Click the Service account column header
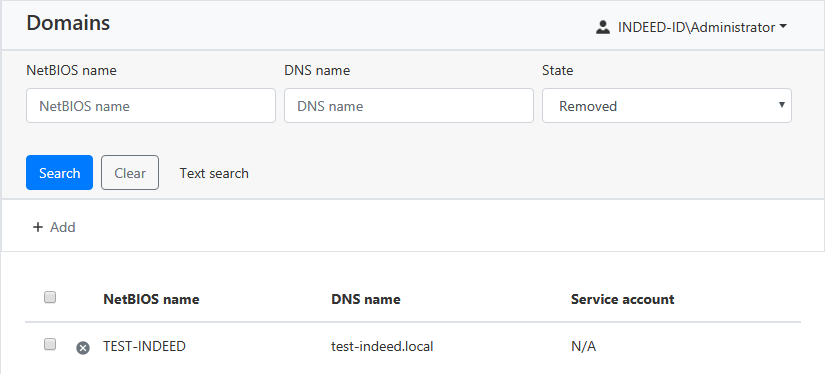 [x=622, y=299]
